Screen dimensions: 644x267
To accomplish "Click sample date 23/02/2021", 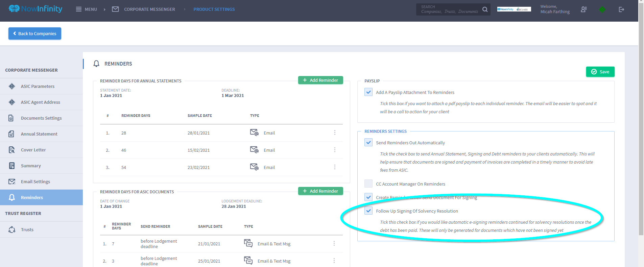I will coord(198,167).
